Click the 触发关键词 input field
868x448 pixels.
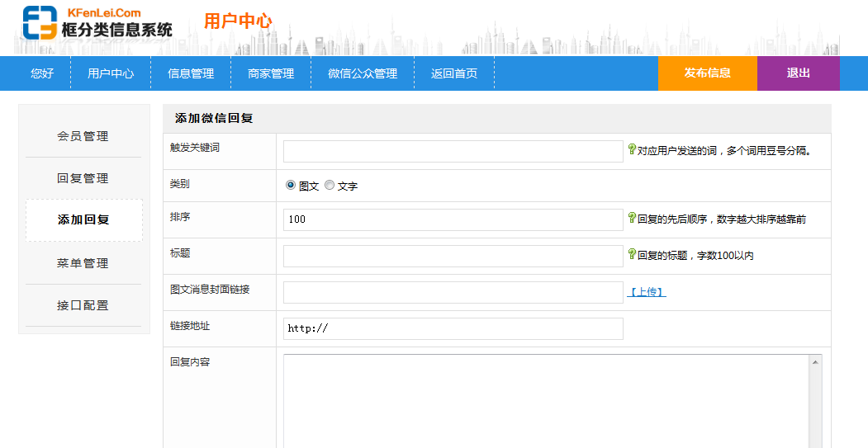453,151
